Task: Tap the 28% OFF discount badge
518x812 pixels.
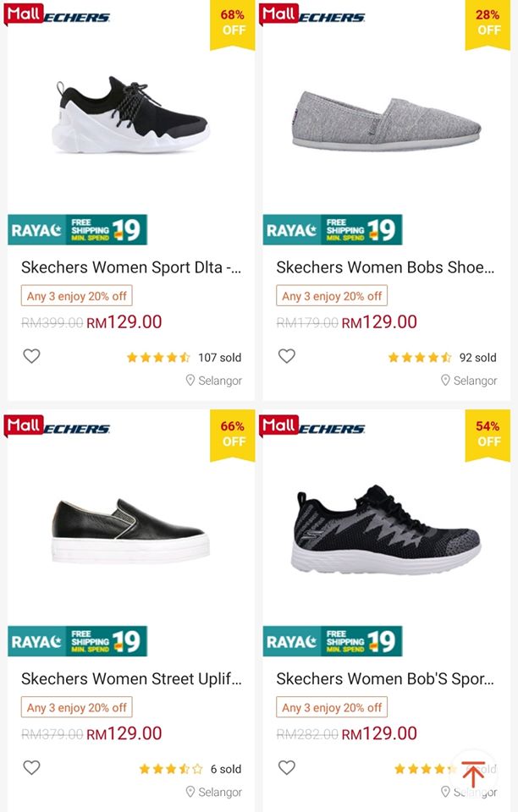Action: pos(488,23)
